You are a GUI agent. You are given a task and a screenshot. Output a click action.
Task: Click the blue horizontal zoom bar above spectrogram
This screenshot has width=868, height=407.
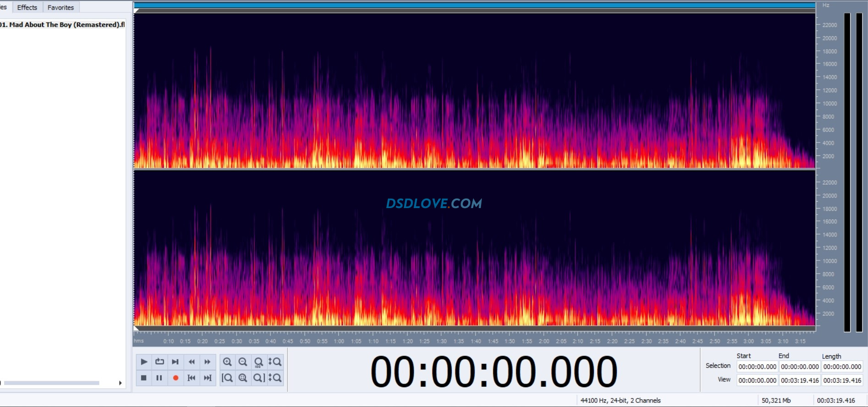tap(474, 5)
